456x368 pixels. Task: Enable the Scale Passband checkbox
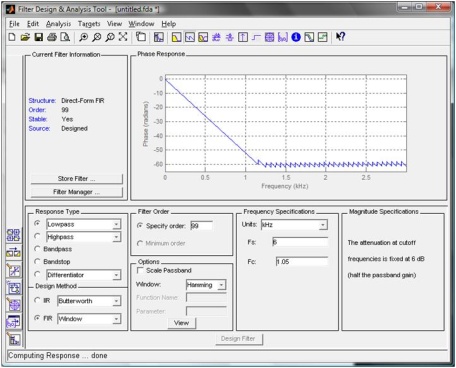pyautogui.click(x=140, y=270)
